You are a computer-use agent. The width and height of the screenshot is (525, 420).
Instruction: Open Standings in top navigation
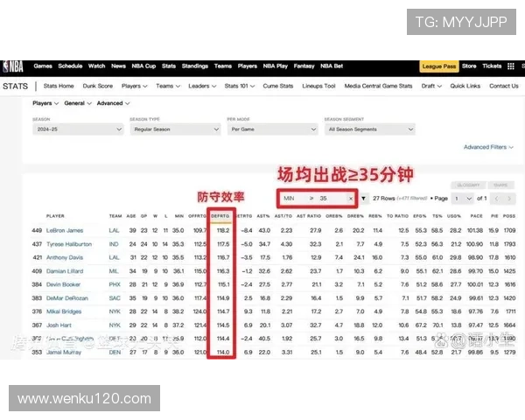195,66
